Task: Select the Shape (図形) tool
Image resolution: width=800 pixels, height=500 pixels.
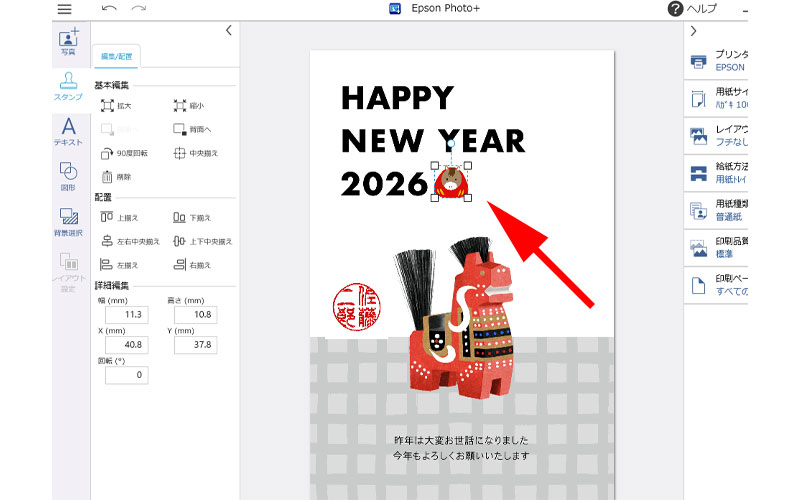Action: 68,177
